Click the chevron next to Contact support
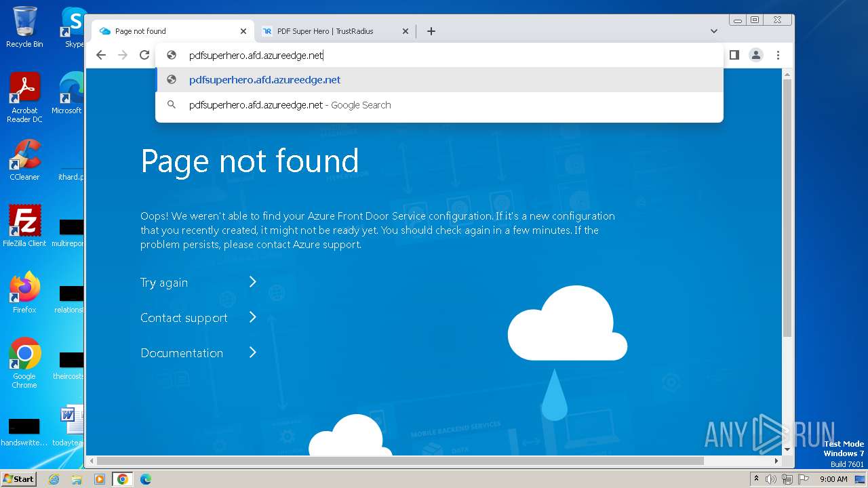This screenshot has height=488, width=868. click(252, 317)
